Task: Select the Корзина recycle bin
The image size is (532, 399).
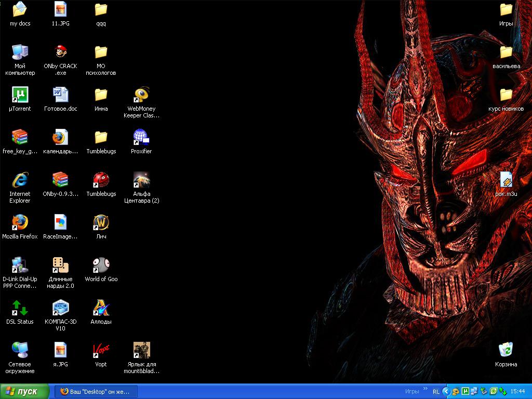Action: (506, 350)
